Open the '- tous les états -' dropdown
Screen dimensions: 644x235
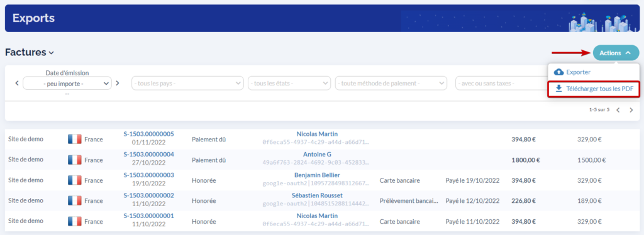click(x=289, y=83)
